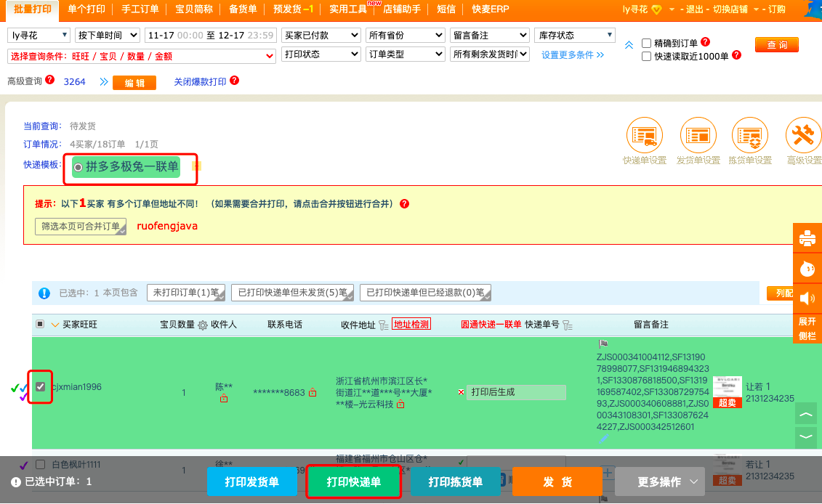Screen dimensions: 822x504
Task: Check the checkbox for 白色枫叶1111
Action: coord(41,464)
